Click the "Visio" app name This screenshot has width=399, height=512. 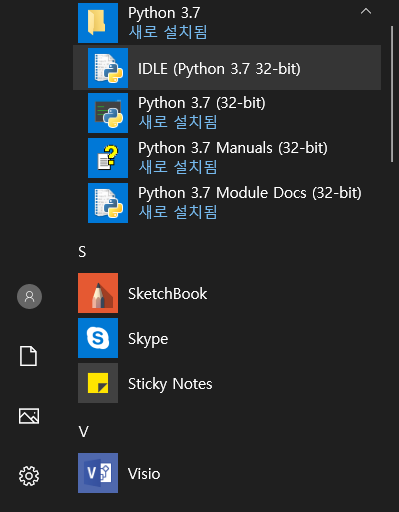(144, 474)
